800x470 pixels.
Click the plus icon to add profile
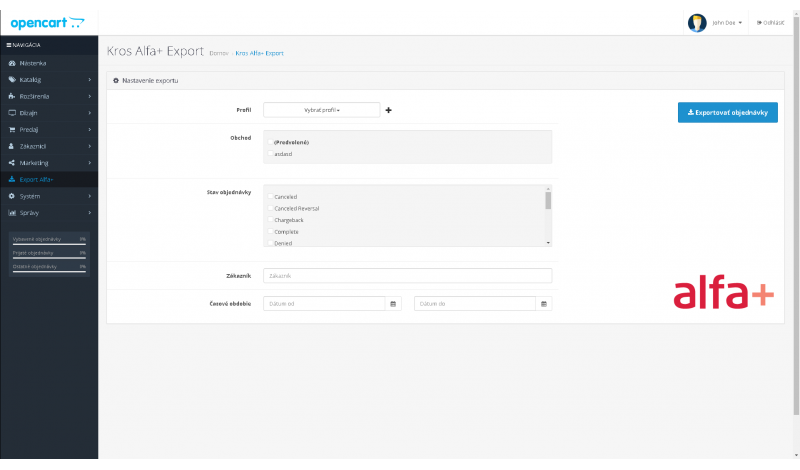pyautogui.click(x=388, y=110)
